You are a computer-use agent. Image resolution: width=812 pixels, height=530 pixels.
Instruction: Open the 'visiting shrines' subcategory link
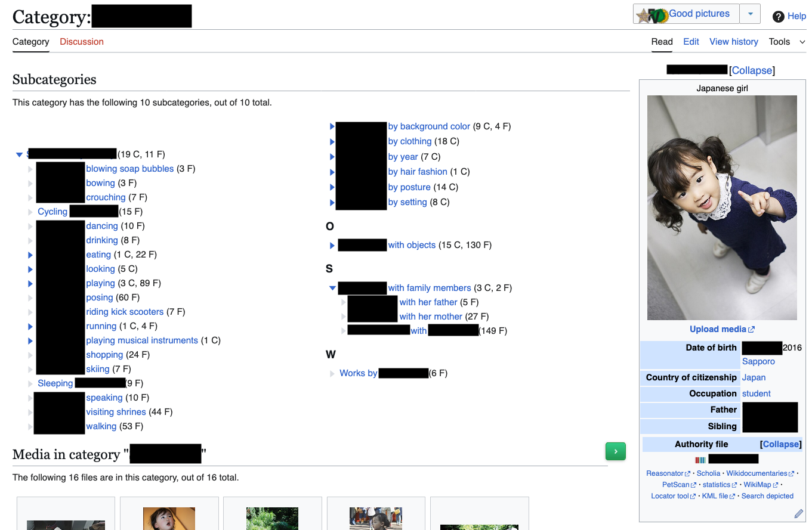point(116,412)
